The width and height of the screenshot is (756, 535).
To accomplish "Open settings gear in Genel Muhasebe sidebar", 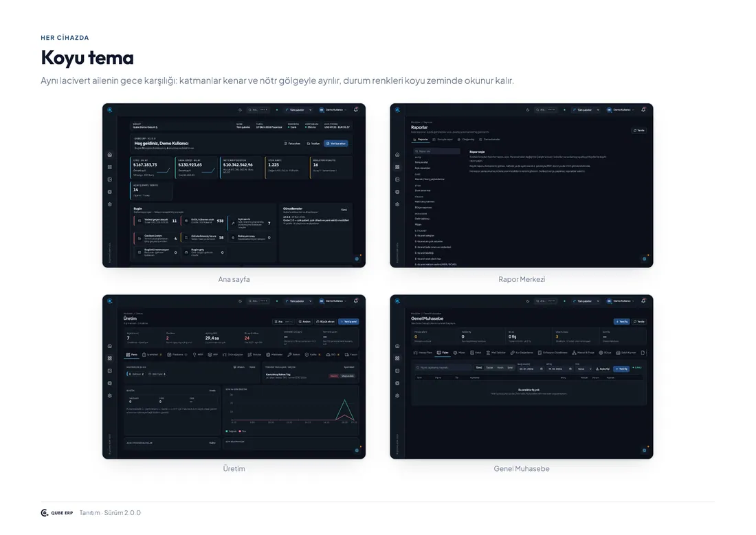I will coord(397,395).
